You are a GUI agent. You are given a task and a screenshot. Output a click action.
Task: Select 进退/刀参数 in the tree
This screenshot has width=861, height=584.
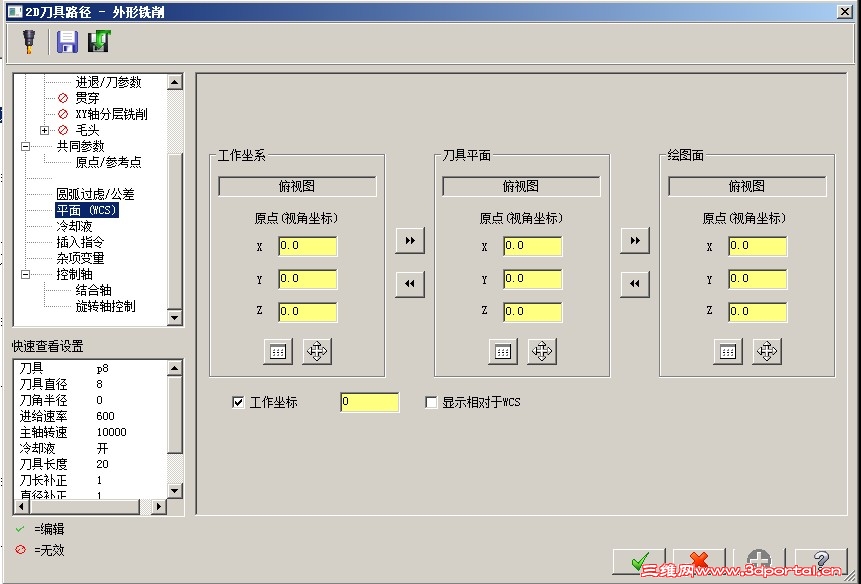click(109, 82)
